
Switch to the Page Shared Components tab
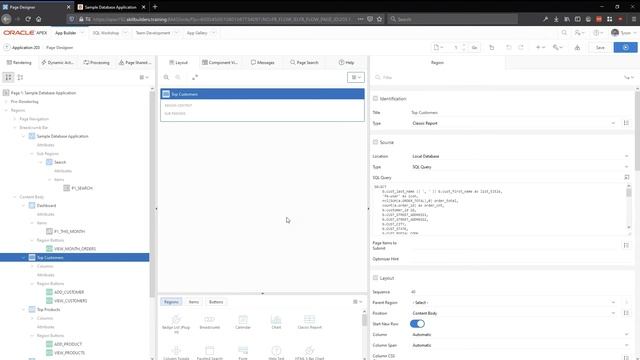tap(135, 62)
